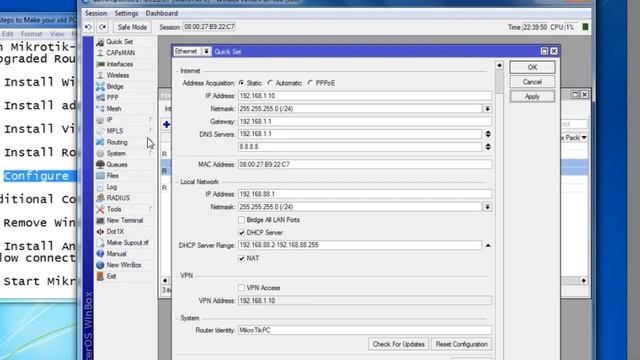Click the redo arrow toolbar icon
This screenshot has height=360, width=640.
tap(102, 27)
